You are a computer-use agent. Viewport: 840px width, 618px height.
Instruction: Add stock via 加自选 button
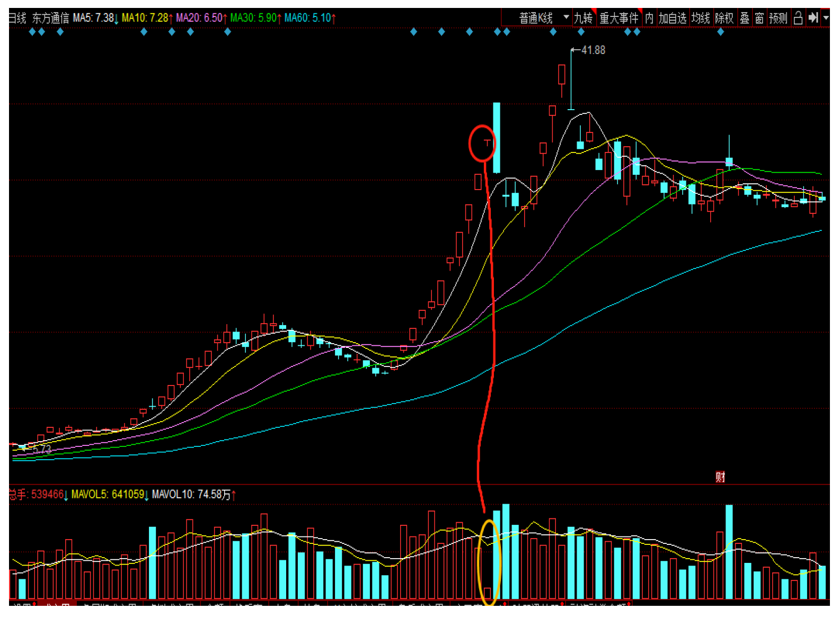coord(672,18)
